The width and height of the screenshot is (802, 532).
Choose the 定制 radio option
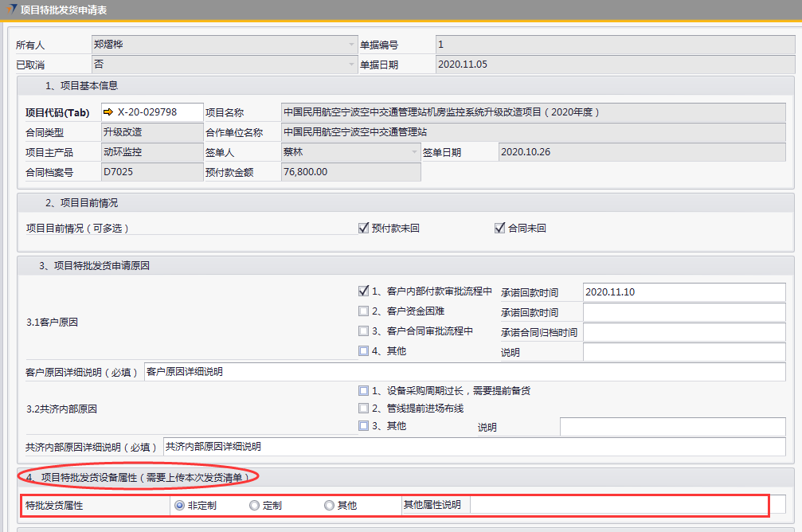pos(254,505)
